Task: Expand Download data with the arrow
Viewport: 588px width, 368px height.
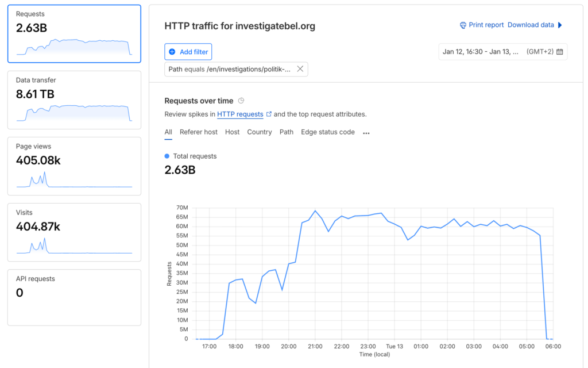Action: (560, 25)
